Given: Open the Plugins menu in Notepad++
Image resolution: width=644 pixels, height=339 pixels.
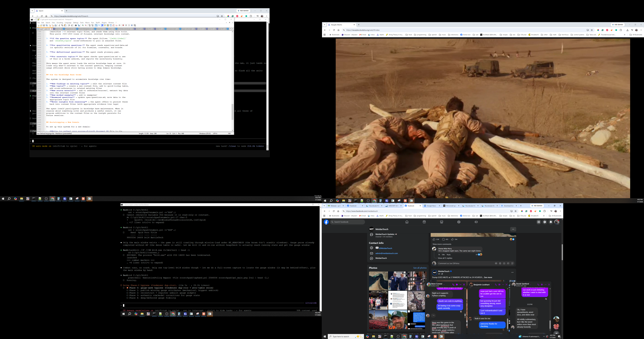Looking at the screenshot, I should (104, 23).
